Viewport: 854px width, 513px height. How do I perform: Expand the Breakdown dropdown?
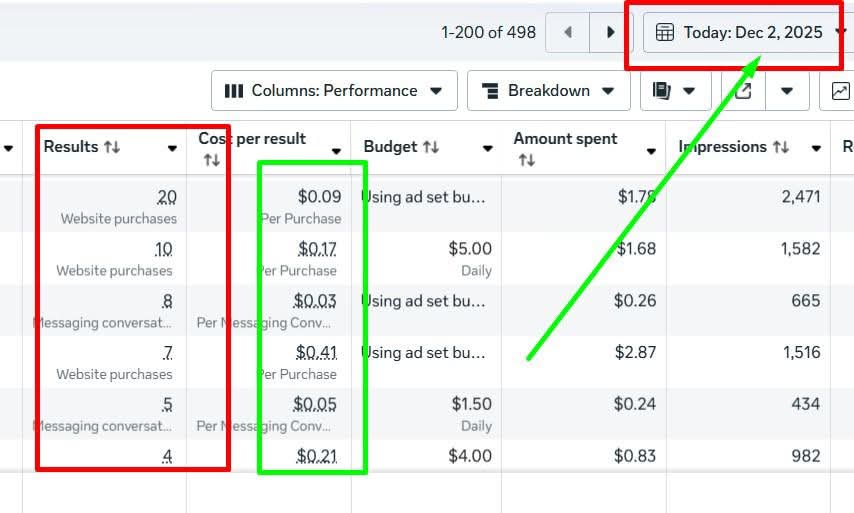[548, 91]
